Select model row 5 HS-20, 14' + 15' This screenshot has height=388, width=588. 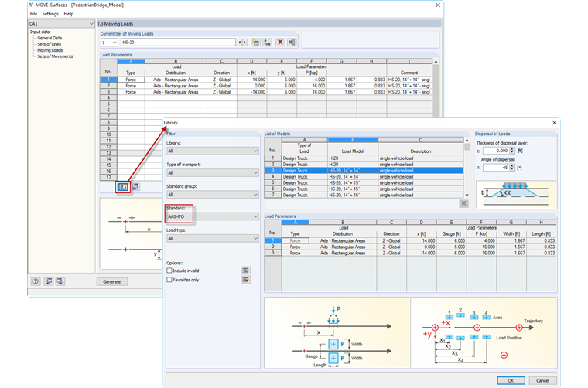click(x=364, y=182)
